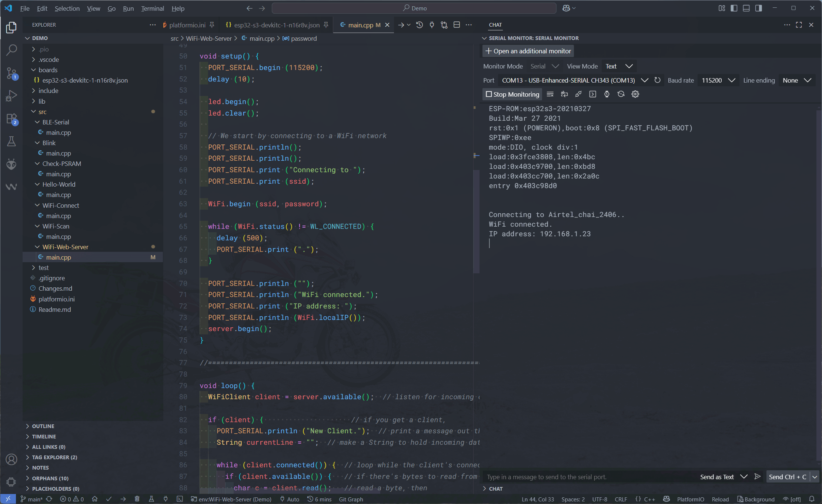Click PlatformIO Test flask icon in status bar

(151, 499)
